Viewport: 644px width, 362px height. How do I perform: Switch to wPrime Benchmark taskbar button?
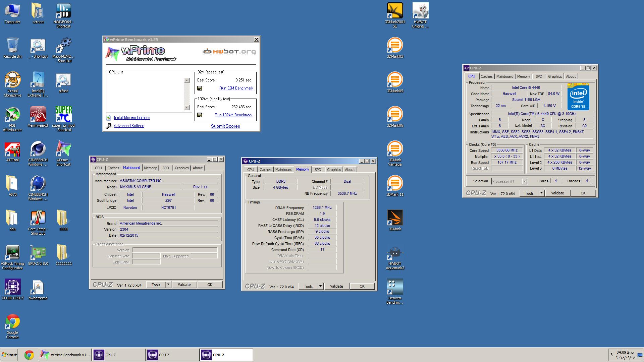(65, 355)
